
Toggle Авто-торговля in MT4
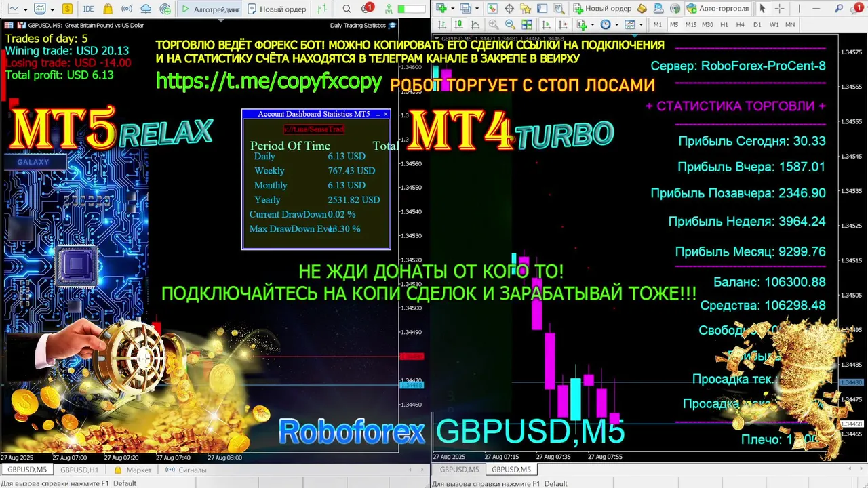[x=717, y=9]
